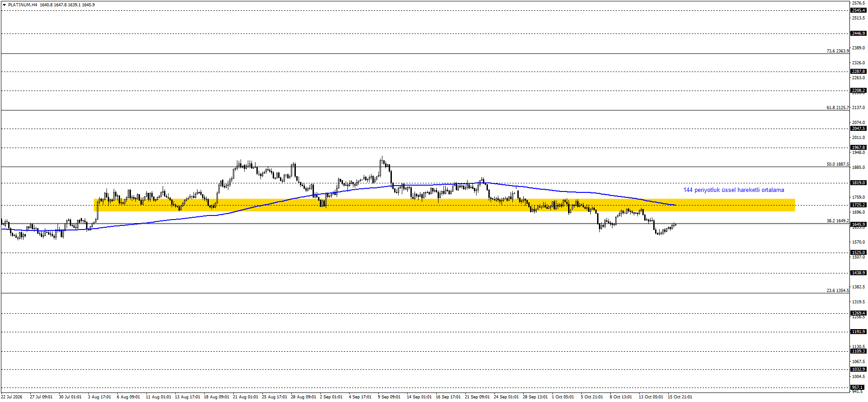Viewport: 868px width, 402px height.
Task: Click the 21 Aug 01:01 time label
Action: 246,397
